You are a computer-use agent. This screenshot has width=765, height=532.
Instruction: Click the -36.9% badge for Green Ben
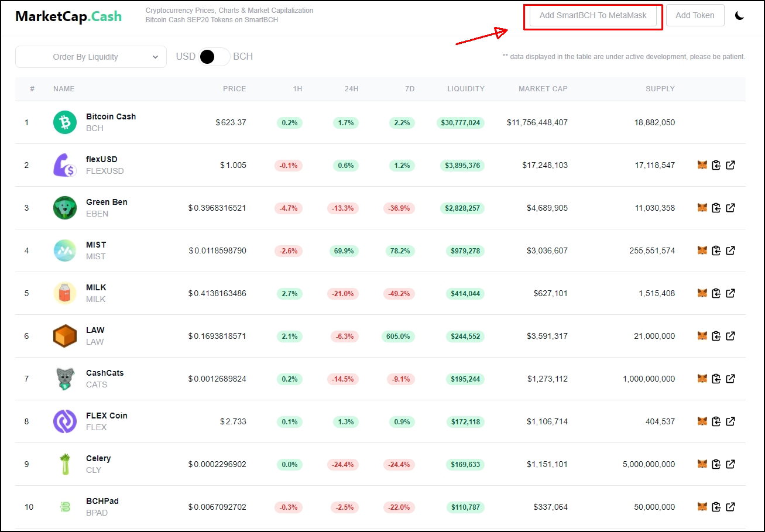(400, 208)
